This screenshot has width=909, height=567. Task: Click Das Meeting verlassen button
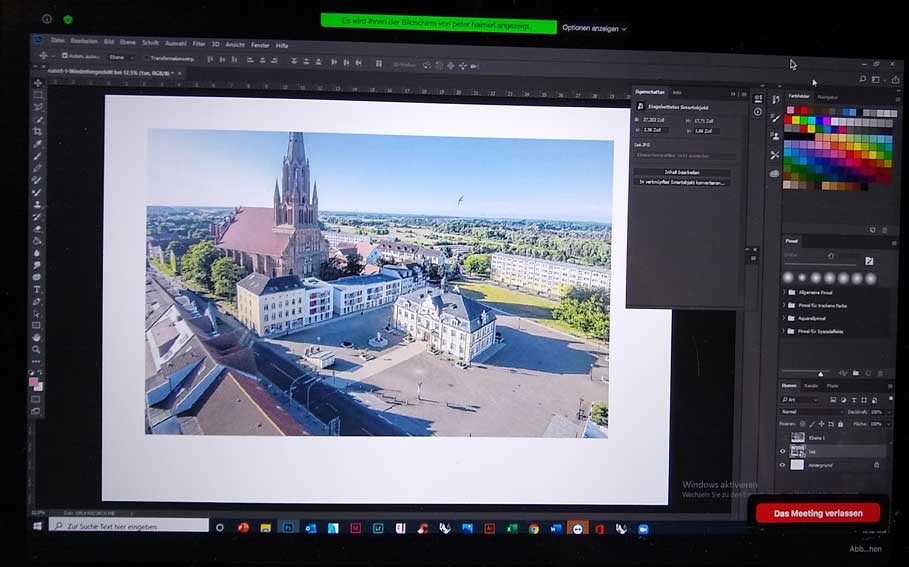[x=818, y=513]
